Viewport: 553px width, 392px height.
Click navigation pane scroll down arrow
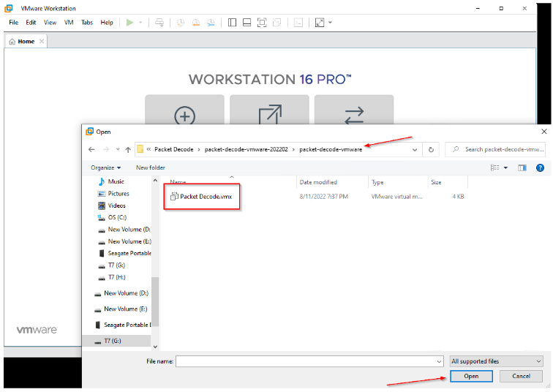155,347
